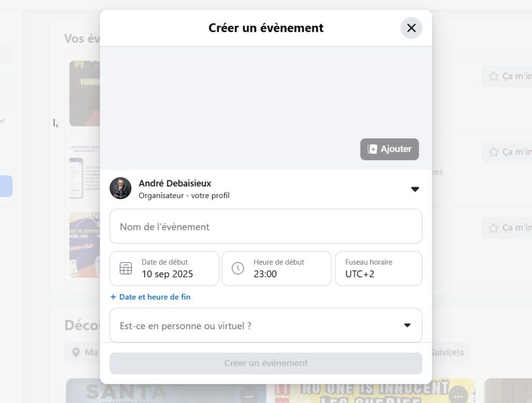Expand the Est-ce en personne ou virtuel dropdown
Image resolution: width=532 pixels, height=403 pixels.
[x=265, y=325]
